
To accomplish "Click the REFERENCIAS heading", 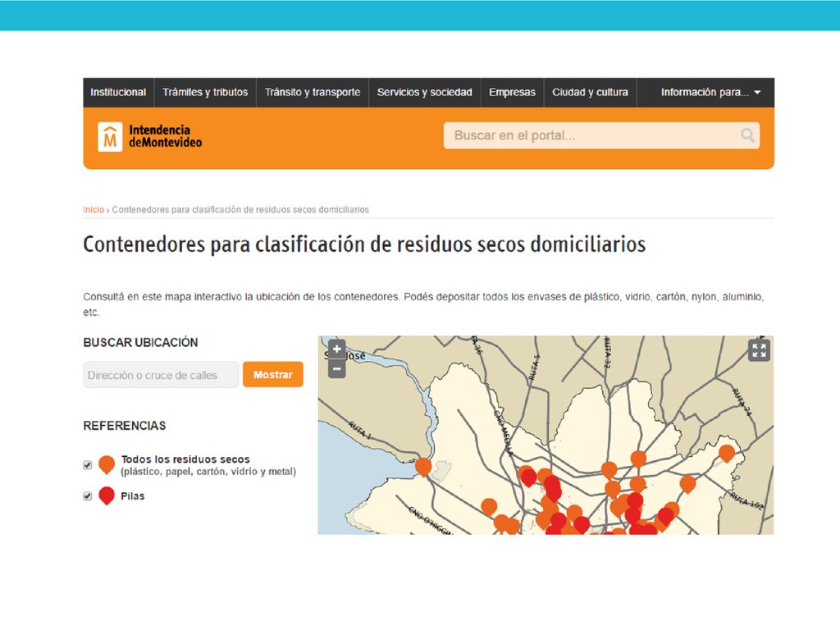I will pyautogui.click(x=125, y=426).
